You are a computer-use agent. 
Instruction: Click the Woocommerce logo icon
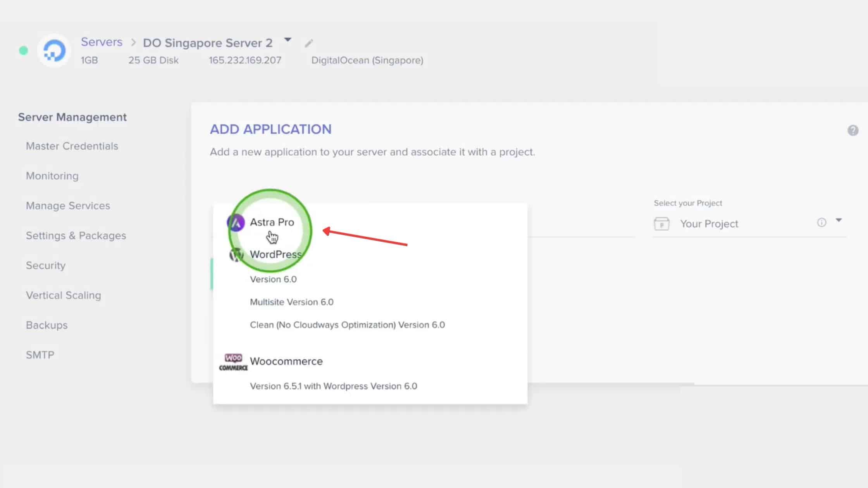pyautogui.click(x=233, y=362)
